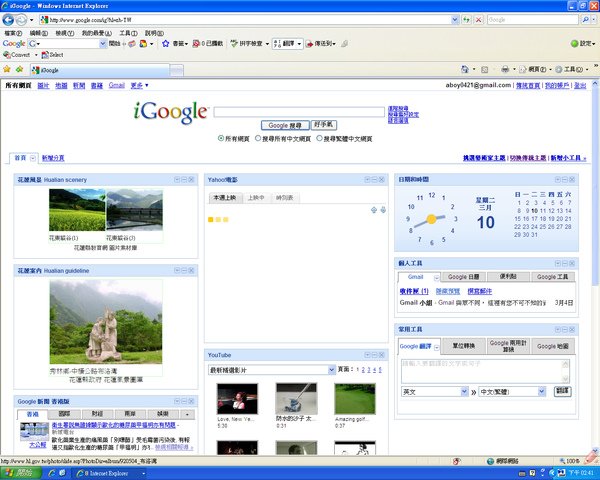Click the Internet Explorer quick launch icon
Image resolution: width=600 pixels, height=480 pixels.
(x=52, y=473)
